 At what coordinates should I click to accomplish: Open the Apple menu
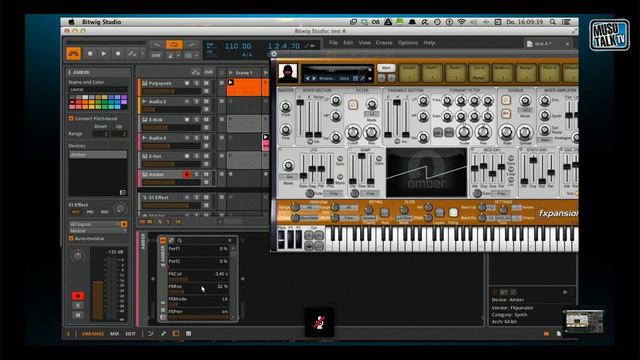(x=71, y=22)
